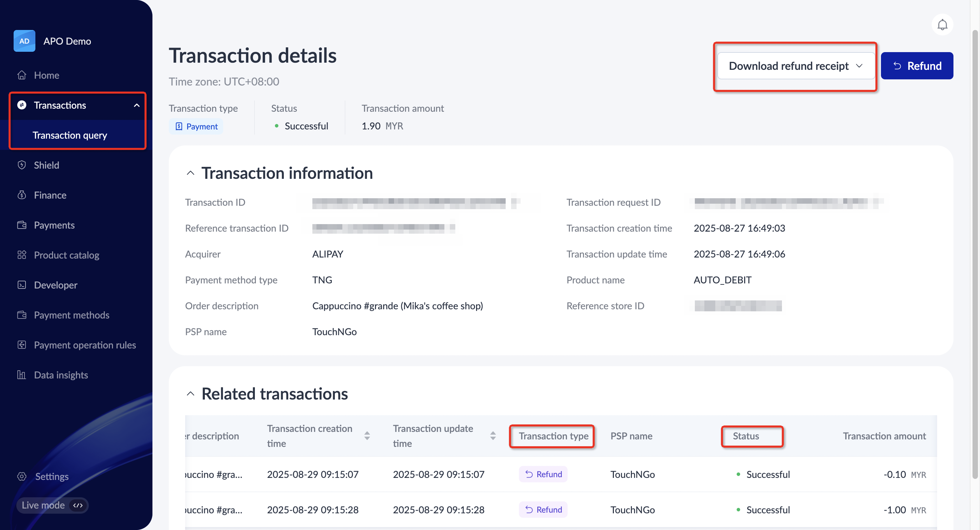Image resolution: width=980 pixels, height=530 pixels.
Task: Click the Finance sidebar icon
Action: pyautogui.click(x=22, y=195)
